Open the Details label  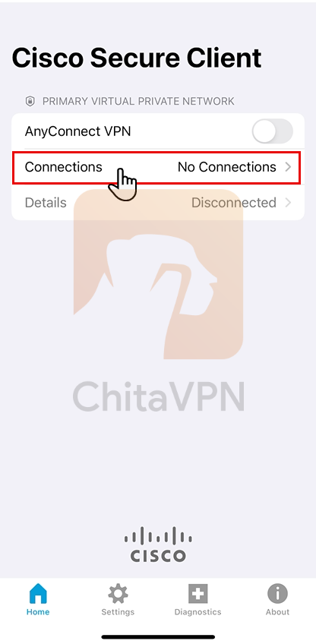pos(46,203)
